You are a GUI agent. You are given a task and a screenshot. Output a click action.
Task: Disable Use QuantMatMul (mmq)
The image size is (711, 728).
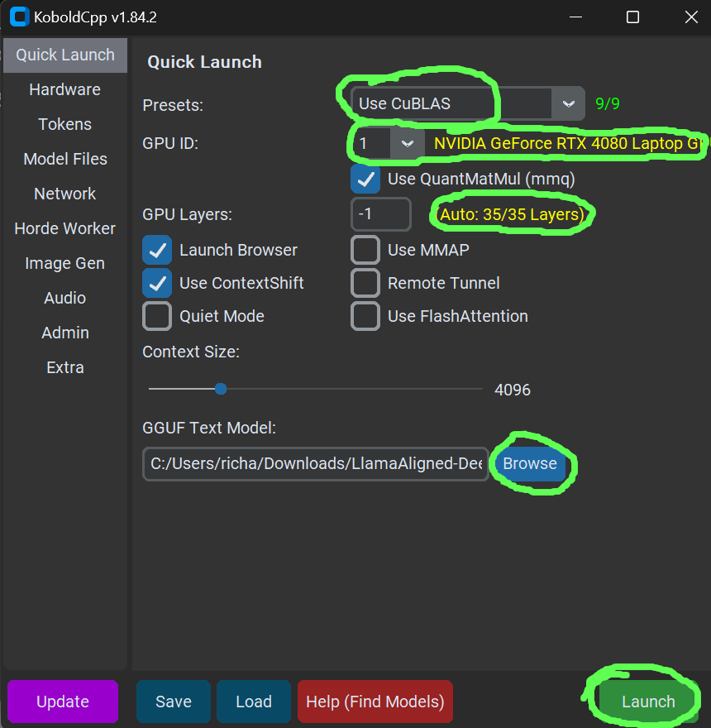click(x=365, y=179)
